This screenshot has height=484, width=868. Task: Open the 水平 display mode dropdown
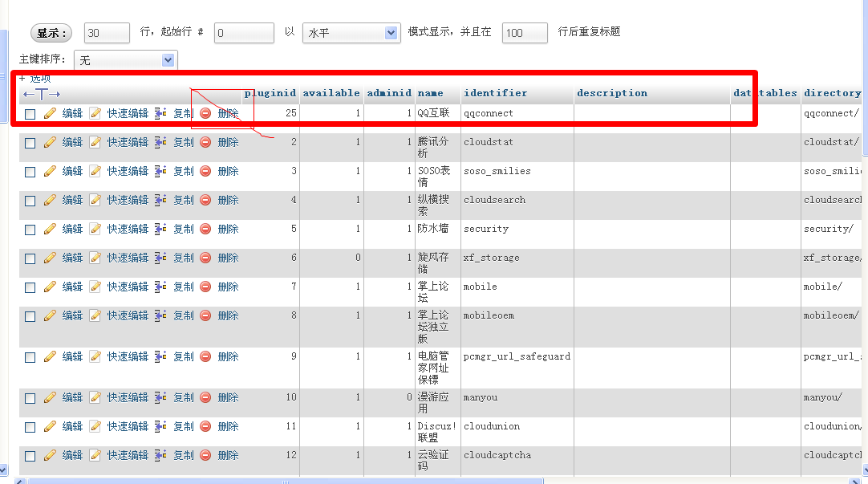click(351, 33)
